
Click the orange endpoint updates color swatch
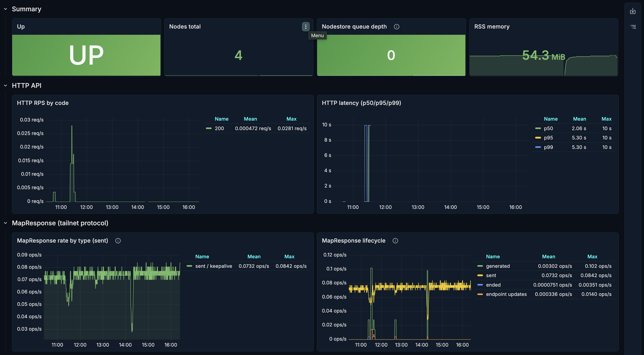click(480, 294)
